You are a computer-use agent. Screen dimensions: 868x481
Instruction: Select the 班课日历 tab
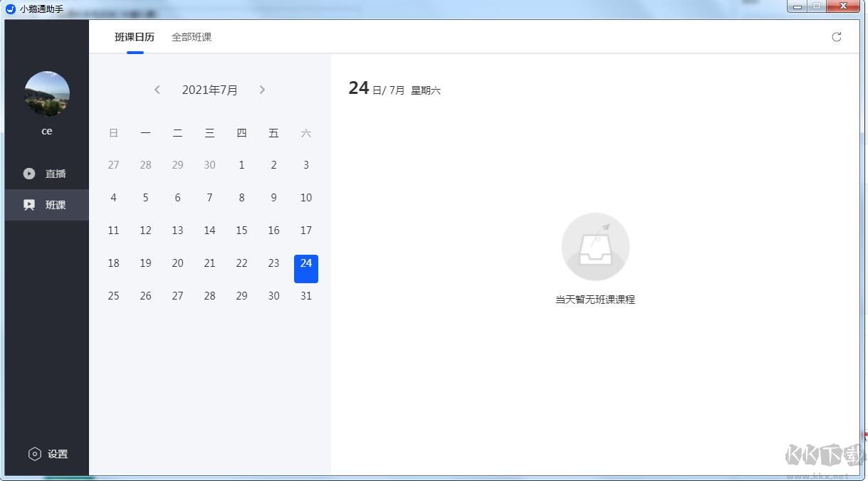[135, 37]
